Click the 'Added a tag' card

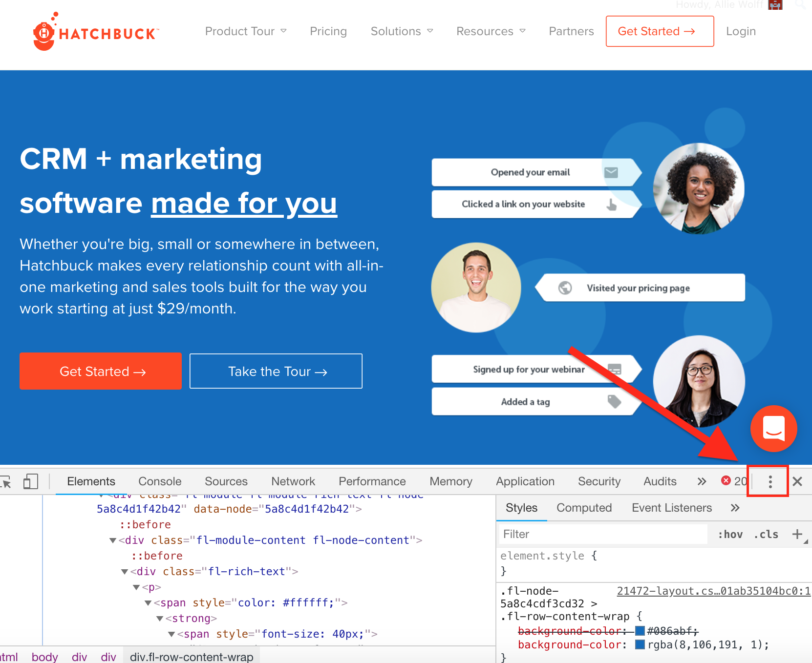(536, 402)
